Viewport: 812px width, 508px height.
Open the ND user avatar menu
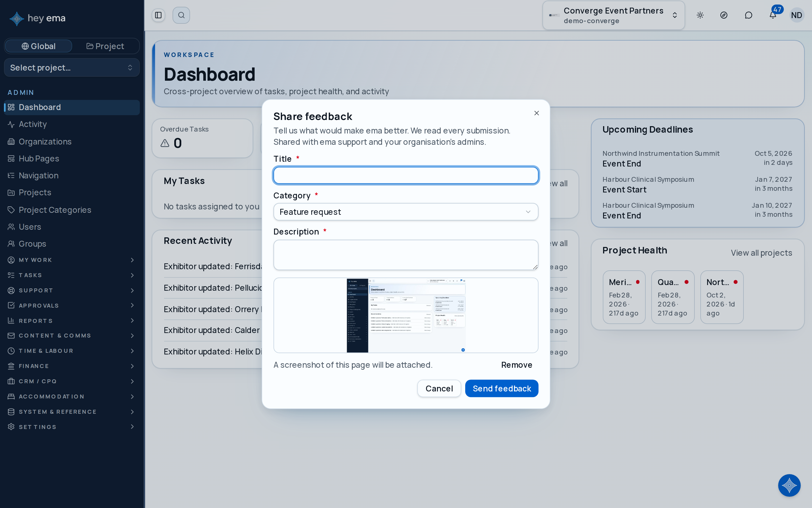(x=796, y=15)
